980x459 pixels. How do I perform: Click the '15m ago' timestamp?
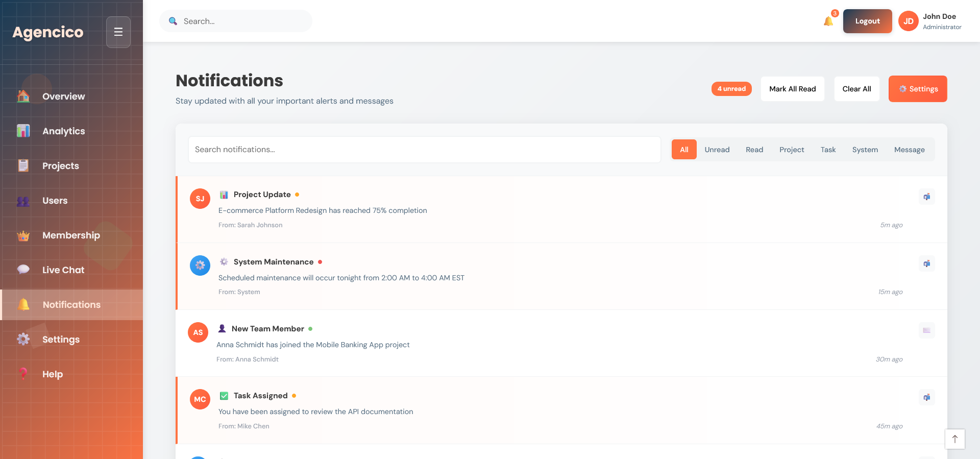(890, 292)
